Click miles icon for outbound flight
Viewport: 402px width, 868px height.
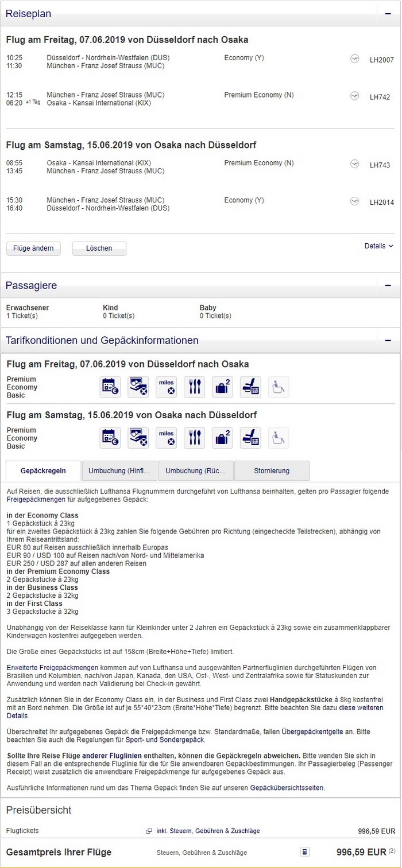(x=166, y=387)
